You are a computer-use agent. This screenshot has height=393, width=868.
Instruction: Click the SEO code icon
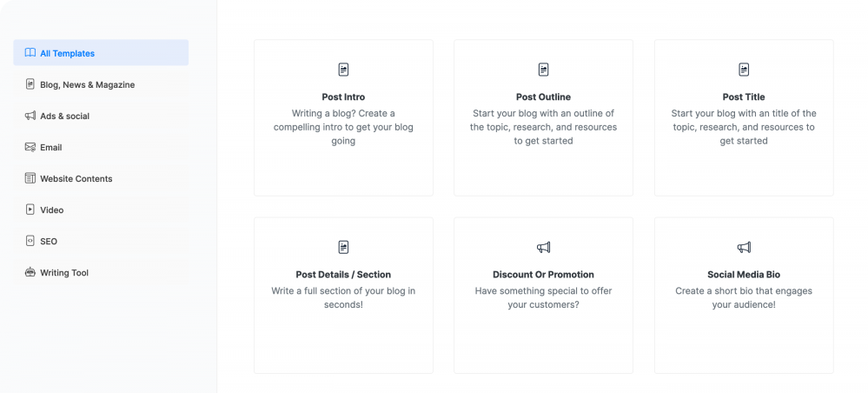[30, 241]
